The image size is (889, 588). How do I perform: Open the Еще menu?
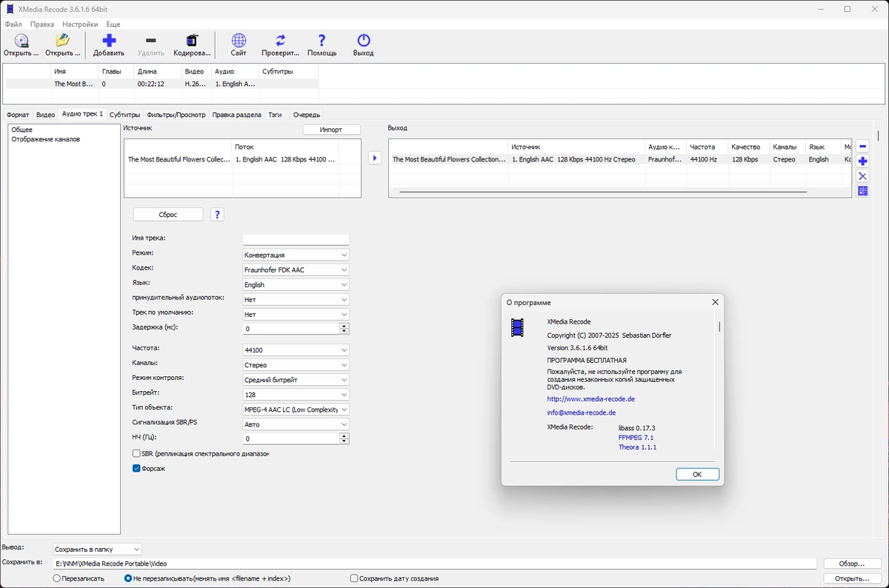pos(113,24)
